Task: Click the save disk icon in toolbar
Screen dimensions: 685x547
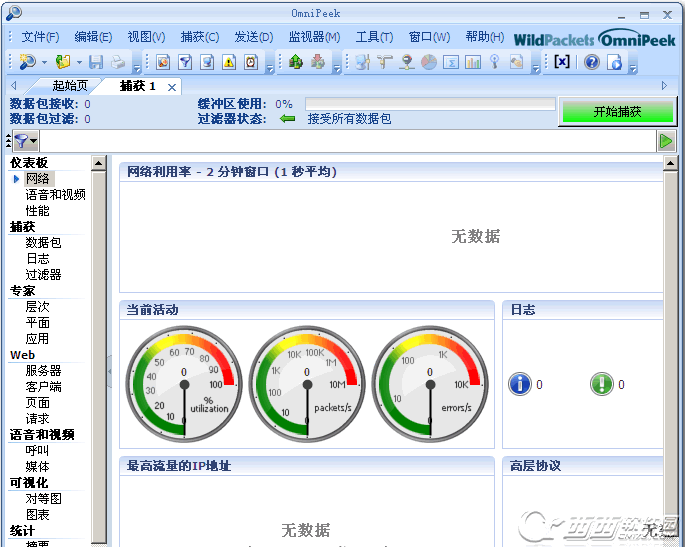Action: pos(96,62)
